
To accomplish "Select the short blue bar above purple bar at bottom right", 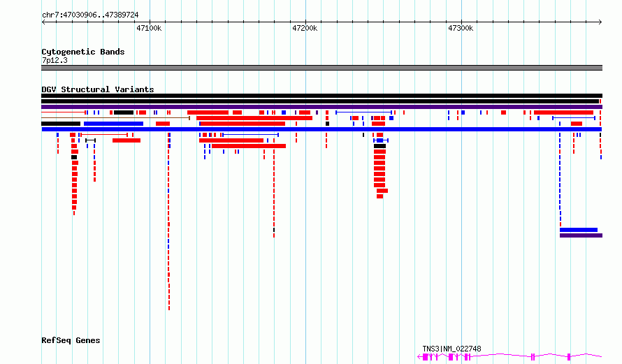I will pyautogui.click(x=579, y=230).
